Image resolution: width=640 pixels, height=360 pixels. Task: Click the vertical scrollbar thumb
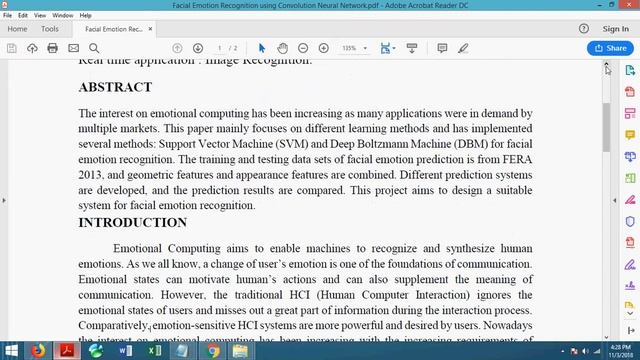[x=606, y=127]
